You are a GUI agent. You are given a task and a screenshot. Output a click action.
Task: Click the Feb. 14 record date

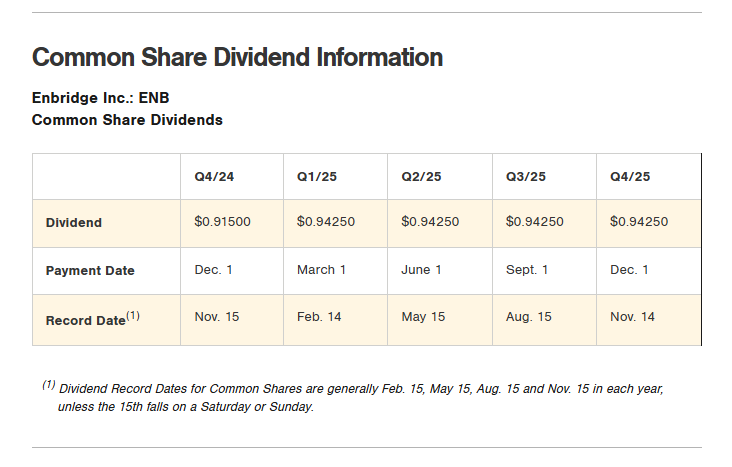tap(319, 317)
